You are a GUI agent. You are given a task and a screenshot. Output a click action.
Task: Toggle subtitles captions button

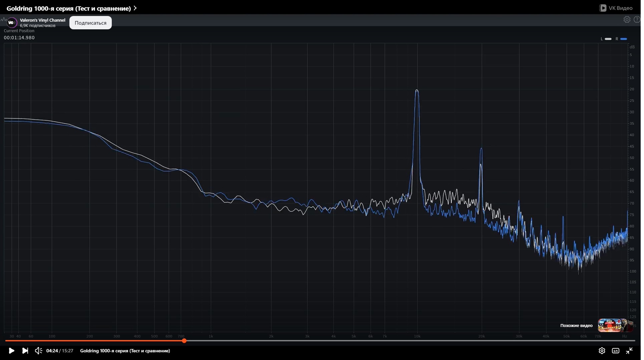click(615, 351)
